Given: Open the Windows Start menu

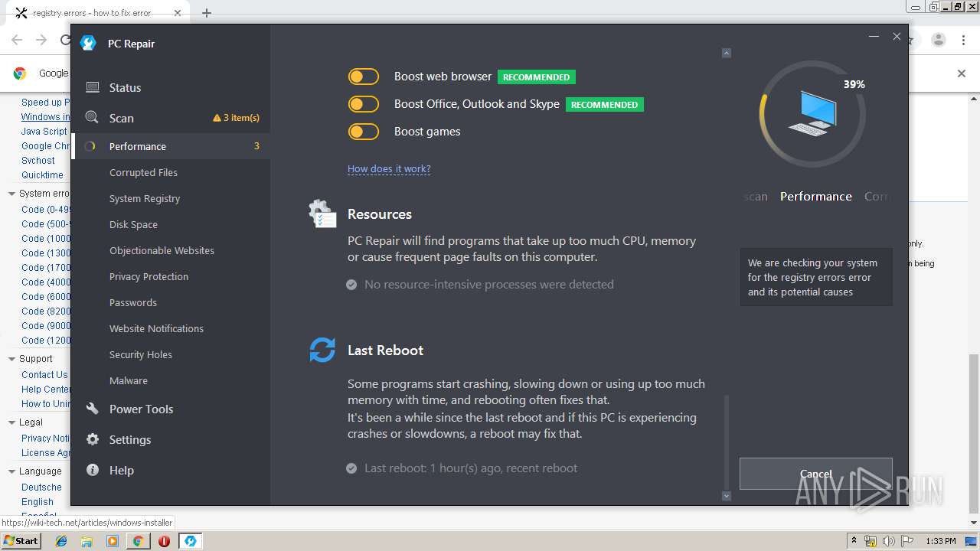Looking at the screenshot, I should tap(21, 540).
